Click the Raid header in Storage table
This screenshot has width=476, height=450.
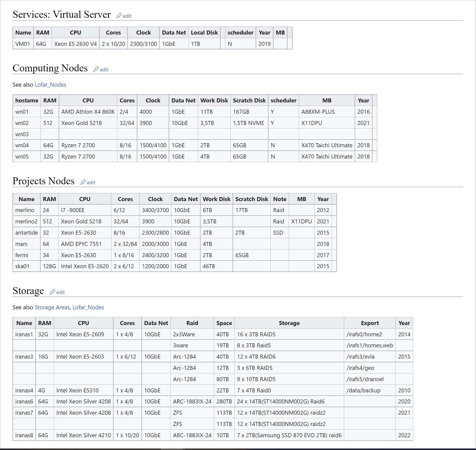pos(192,323)
